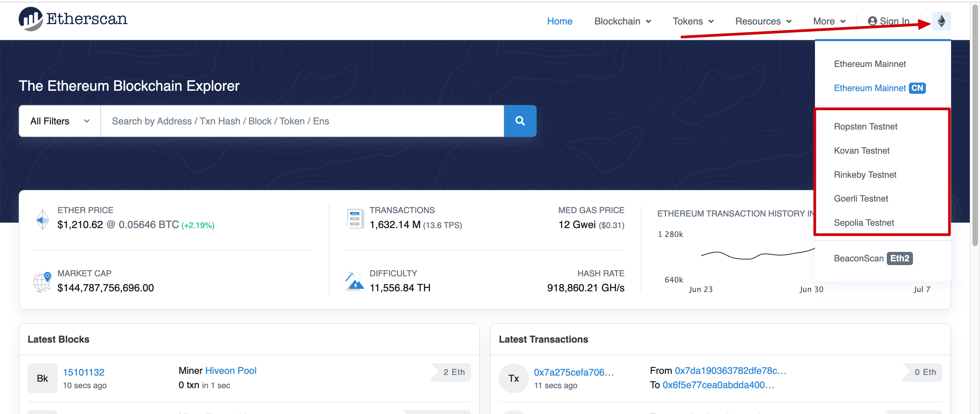Click the Tx badge for 0x7a275cefa706
The height and width of the screenshot is (414, 980).
tap(513, 378)
